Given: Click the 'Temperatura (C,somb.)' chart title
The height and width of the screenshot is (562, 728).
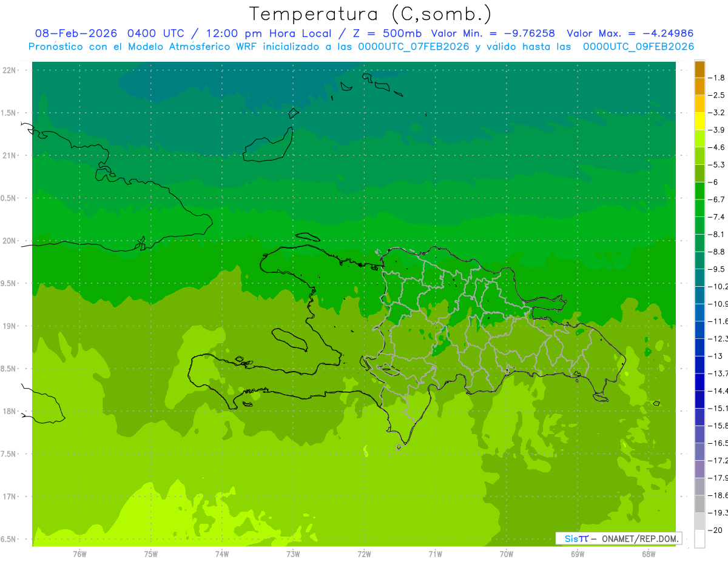Looking at the screenshot, I should (371, 14).
